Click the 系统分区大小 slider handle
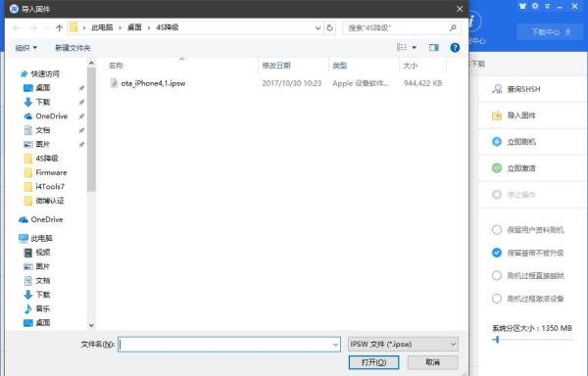588x376 pixels. (x=497, y=340)
